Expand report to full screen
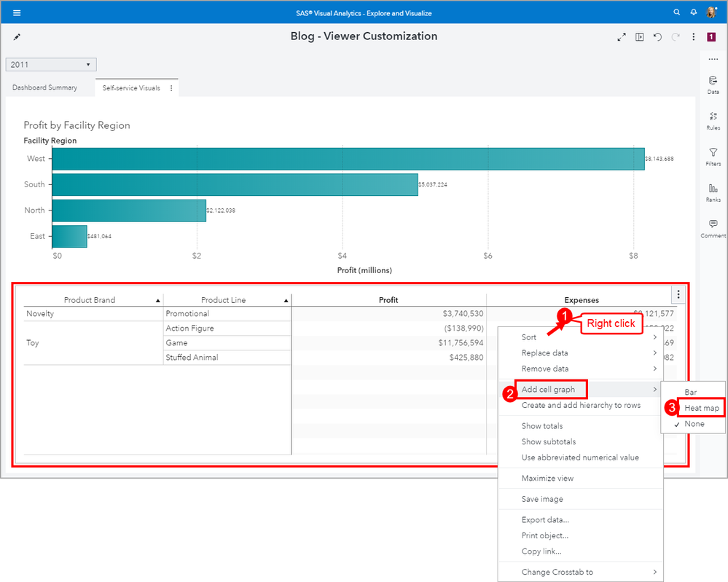728x582 pixels. click(622, 37)
